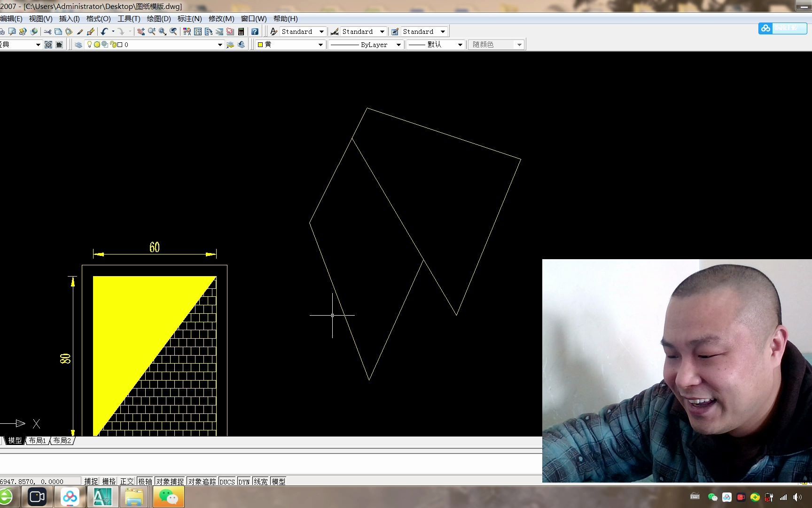Open the Dimension Style manager icon
This screenshot has width=812, height=508.
pos(335,32)
